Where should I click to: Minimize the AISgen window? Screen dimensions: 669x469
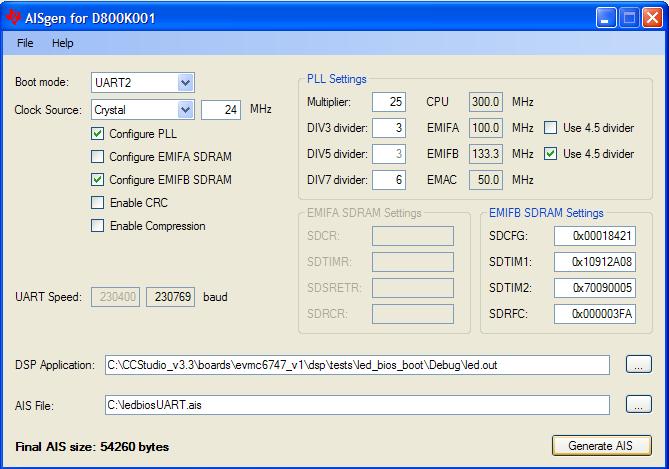[606, 18]
